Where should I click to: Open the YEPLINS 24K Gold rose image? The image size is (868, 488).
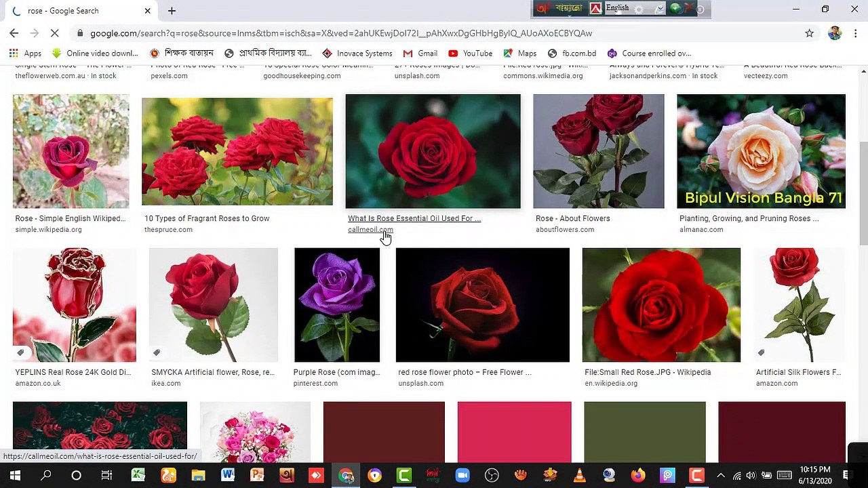click(x=75, y=305)
